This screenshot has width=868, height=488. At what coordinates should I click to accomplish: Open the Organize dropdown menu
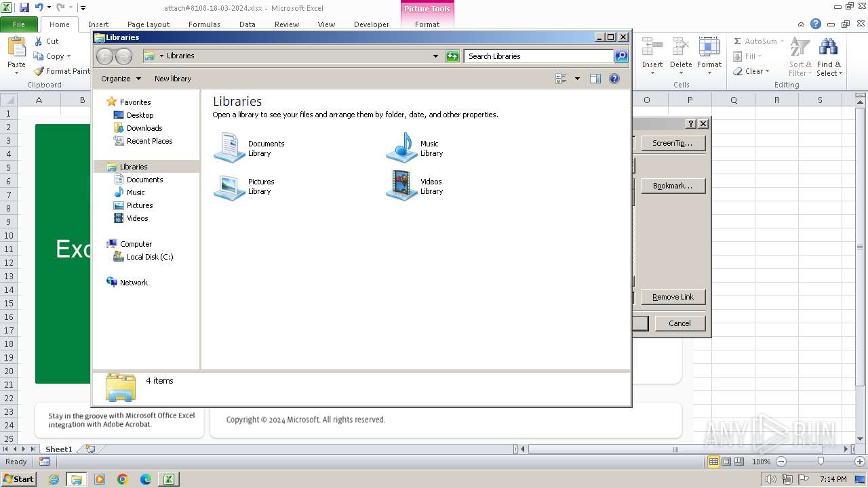click(x=121, y=79)
